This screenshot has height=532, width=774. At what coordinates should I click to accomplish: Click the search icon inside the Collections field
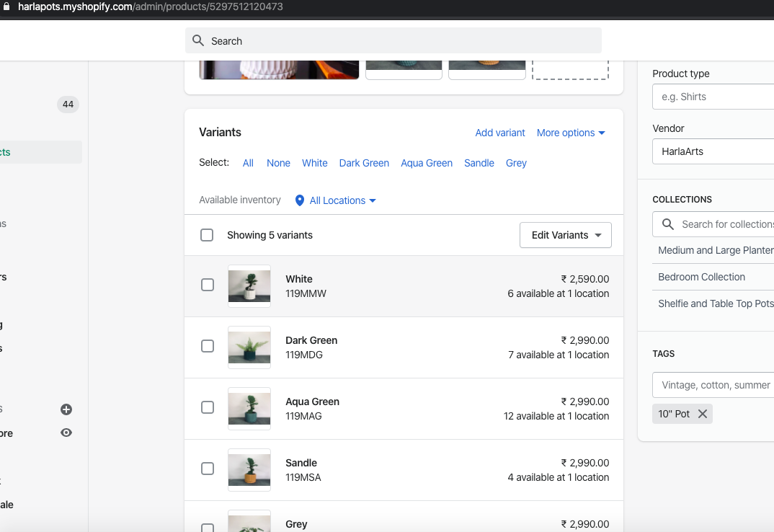[x=669, y=224]
